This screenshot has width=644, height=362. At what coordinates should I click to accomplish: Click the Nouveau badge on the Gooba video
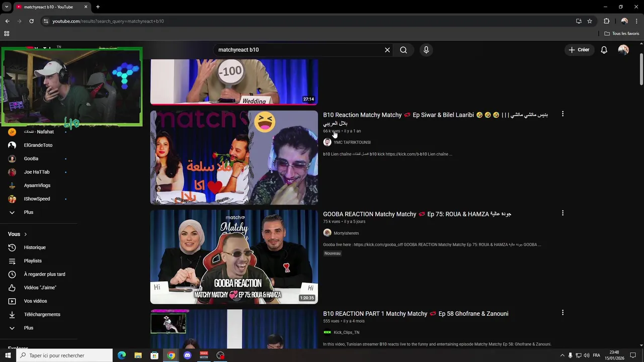333,253
